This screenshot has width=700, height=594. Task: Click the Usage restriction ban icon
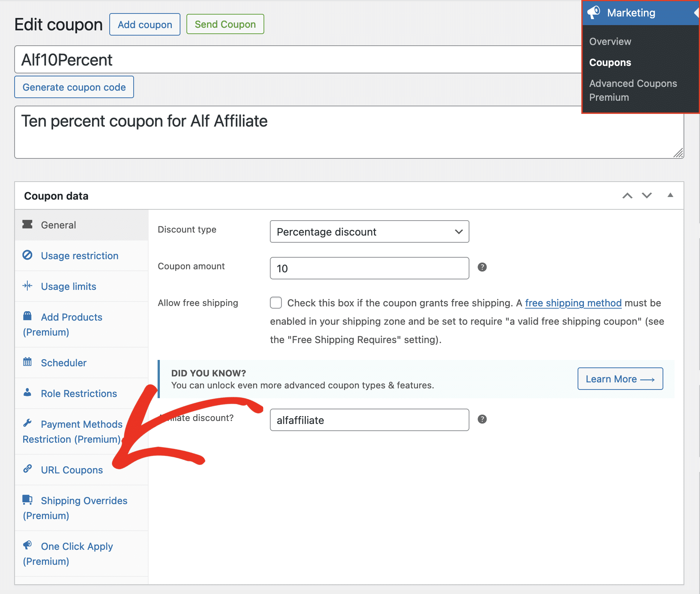[x=27, y=255]
